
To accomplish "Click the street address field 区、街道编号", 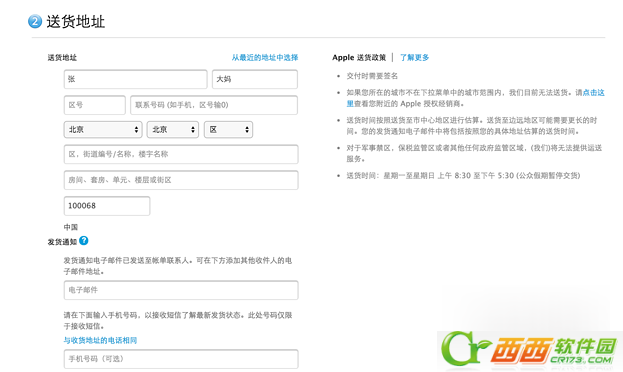I will (x=181, y=154).
